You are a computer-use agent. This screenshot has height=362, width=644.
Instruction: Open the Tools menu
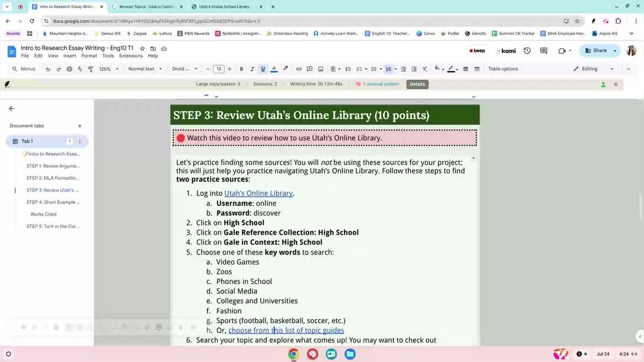tap(108, 56)
